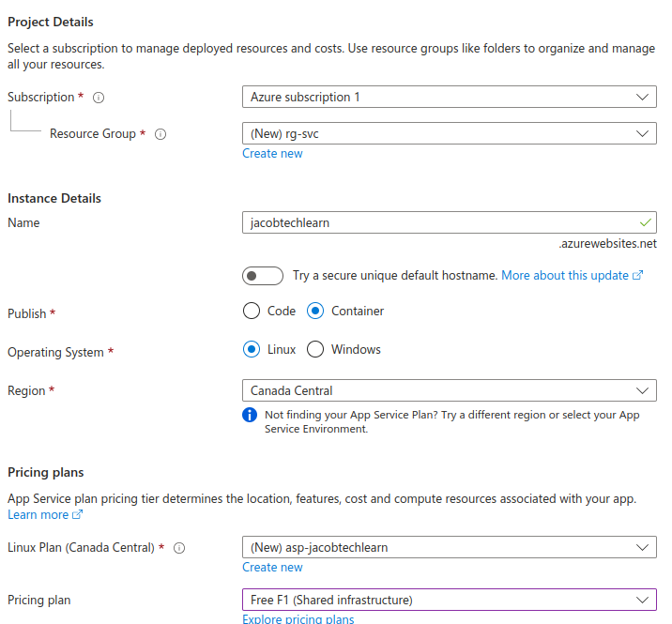
Task: Click the Subscription info icon
Action: [x=99, y=98]
